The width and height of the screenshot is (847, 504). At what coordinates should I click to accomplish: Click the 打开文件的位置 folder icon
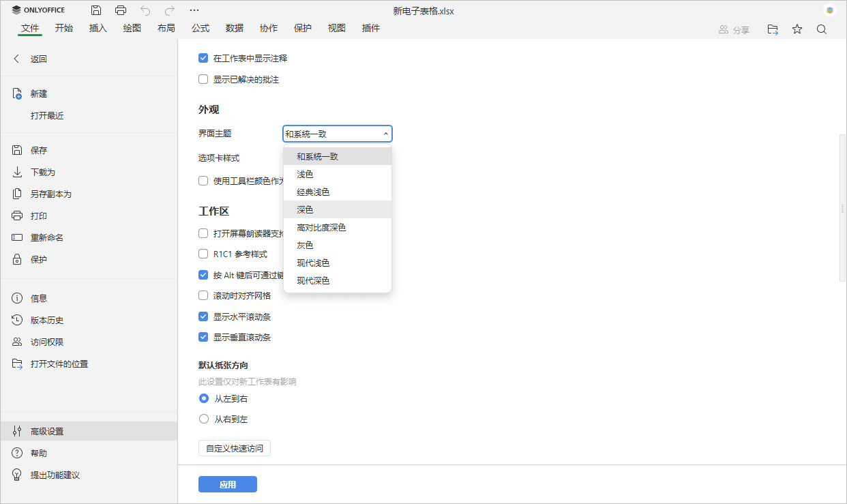click(x=16, y=364)
